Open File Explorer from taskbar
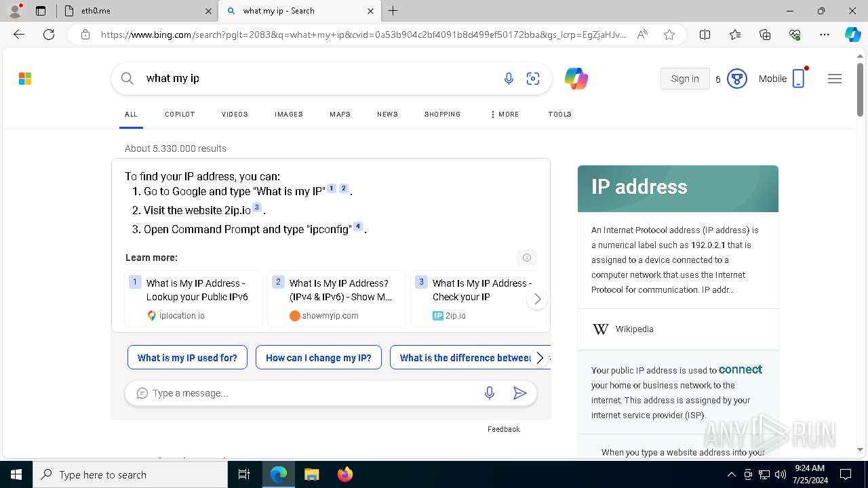Screen dimensions: 868x488 coord(311,474)
